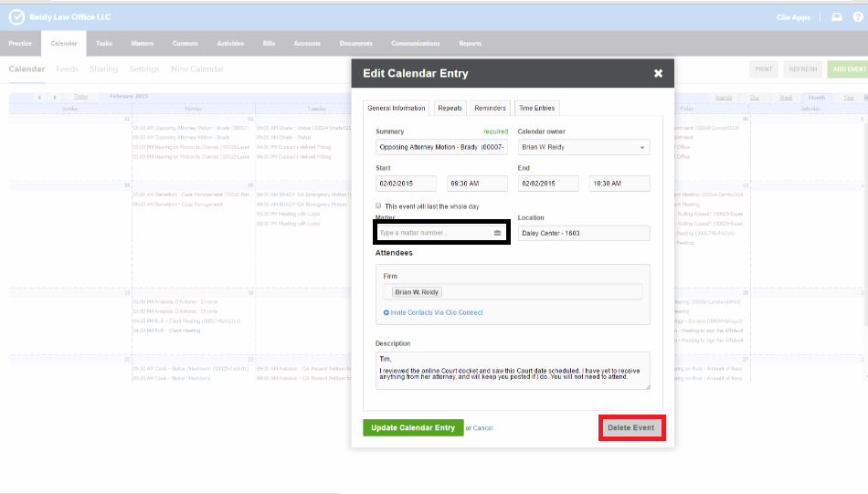The height and width of the screenshot is (494, 868).
Task: Click the Clio checkmark logo icon
Action: point(16,17)
